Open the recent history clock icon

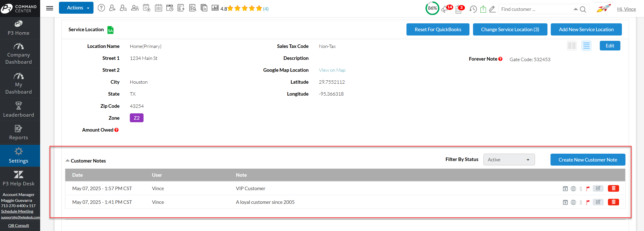[x=473, y=9]
